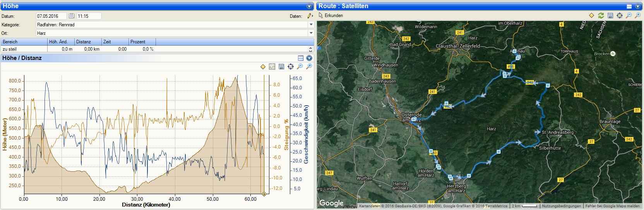This screenshot has width=644, height=210.
Task: Toggle the split layout in the Route panel header
Action: (629, 6)
